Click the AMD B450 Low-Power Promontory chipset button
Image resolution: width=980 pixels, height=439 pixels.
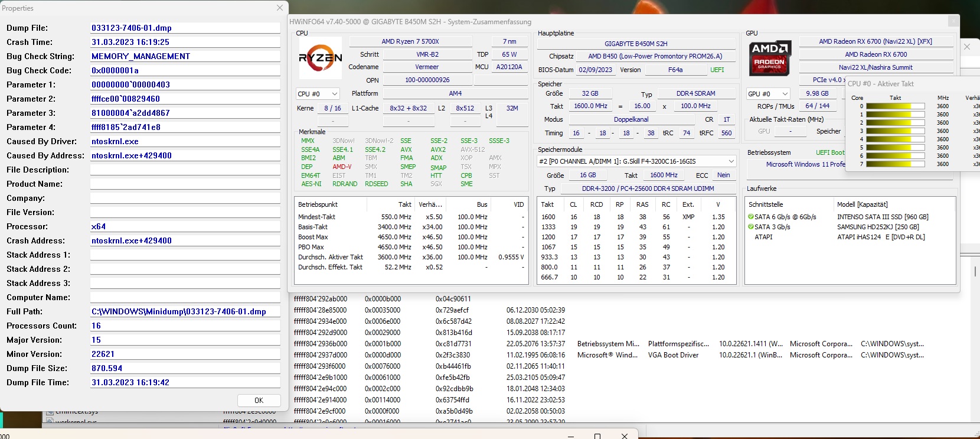click(x=655, y=56)
